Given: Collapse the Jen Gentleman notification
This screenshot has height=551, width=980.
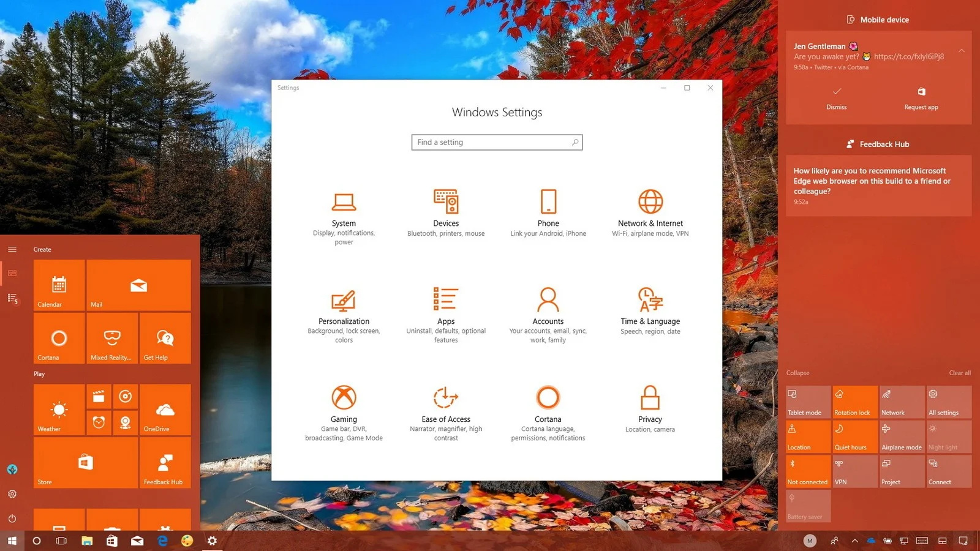Looking at the screenshot, I should tap(962, 50).
